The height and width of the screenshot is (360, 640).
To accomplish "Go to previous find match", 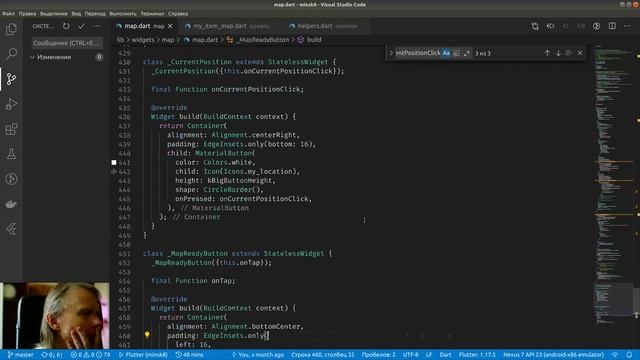I will (x=547, y=53).
